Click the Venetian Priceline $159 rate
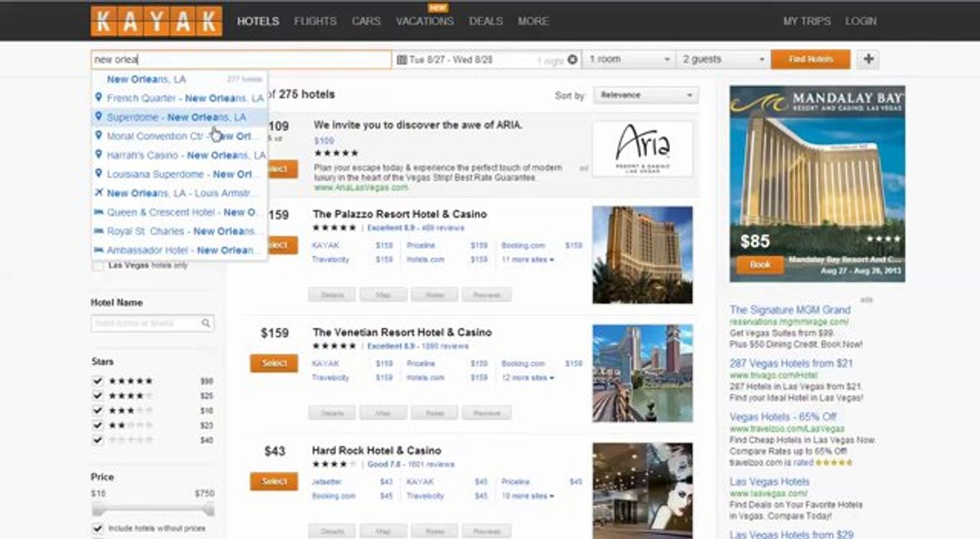Screen dimensions: 980x539 [x=447, y=364]
